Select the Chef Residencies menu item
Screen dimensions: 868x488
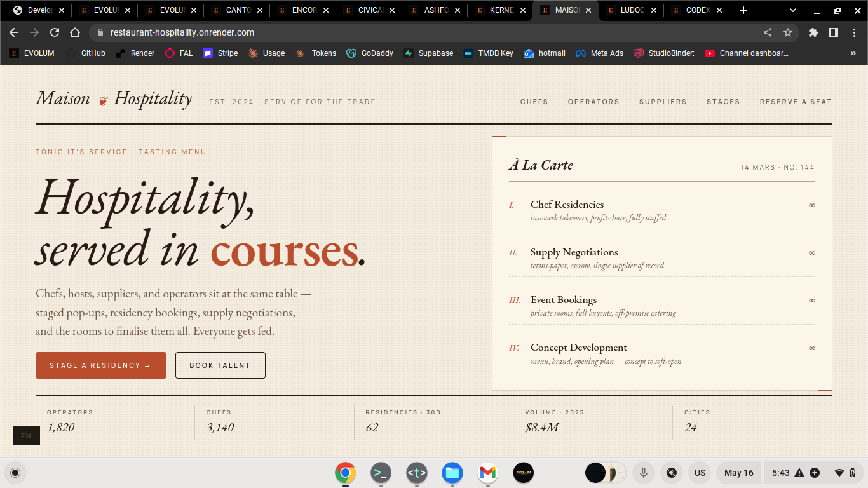(x=662, y=210)
